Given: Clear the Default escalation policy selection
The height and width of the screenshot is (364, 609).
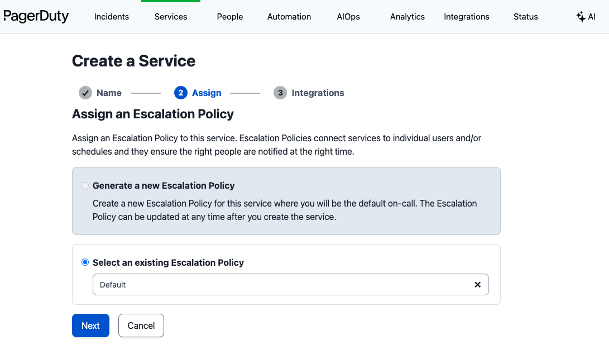Looking at the screenshot, I should pos(477,285).
